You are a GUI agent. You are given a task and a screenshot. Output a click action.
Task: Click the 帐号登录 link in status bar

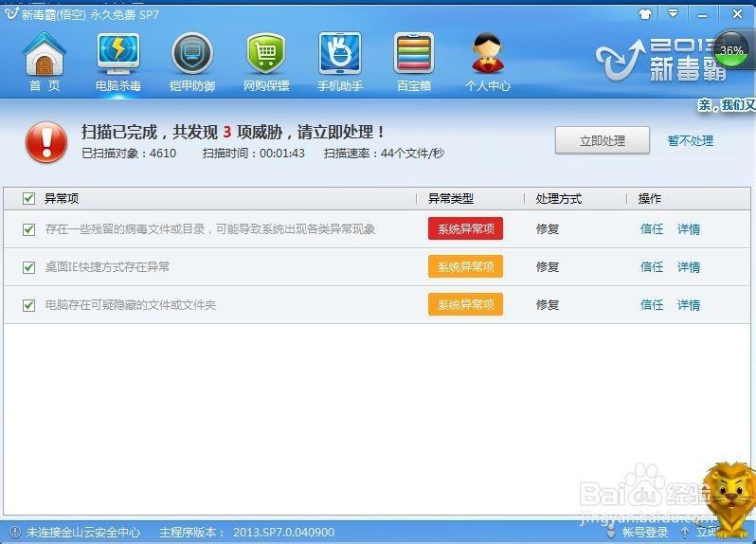pos(645,532)
